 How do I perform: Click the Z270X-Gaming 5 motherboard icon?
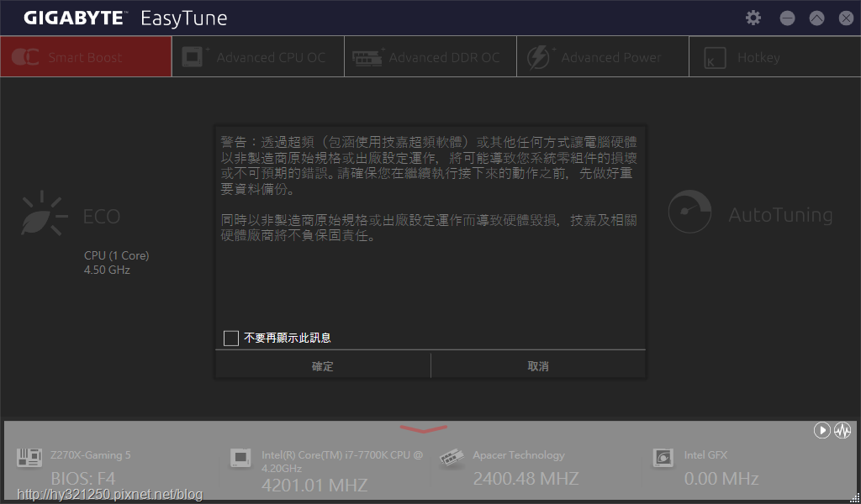[x=29, y=458]
